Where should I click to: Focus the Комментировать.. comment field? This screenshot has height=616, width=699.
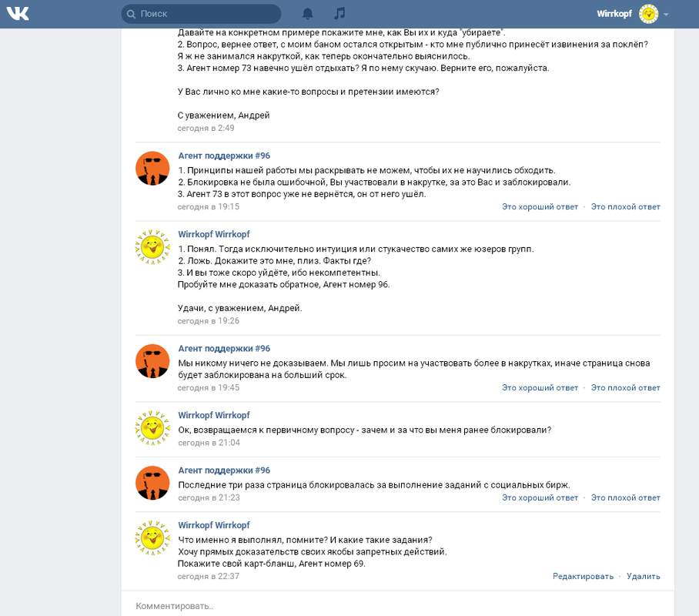point(398,606)
